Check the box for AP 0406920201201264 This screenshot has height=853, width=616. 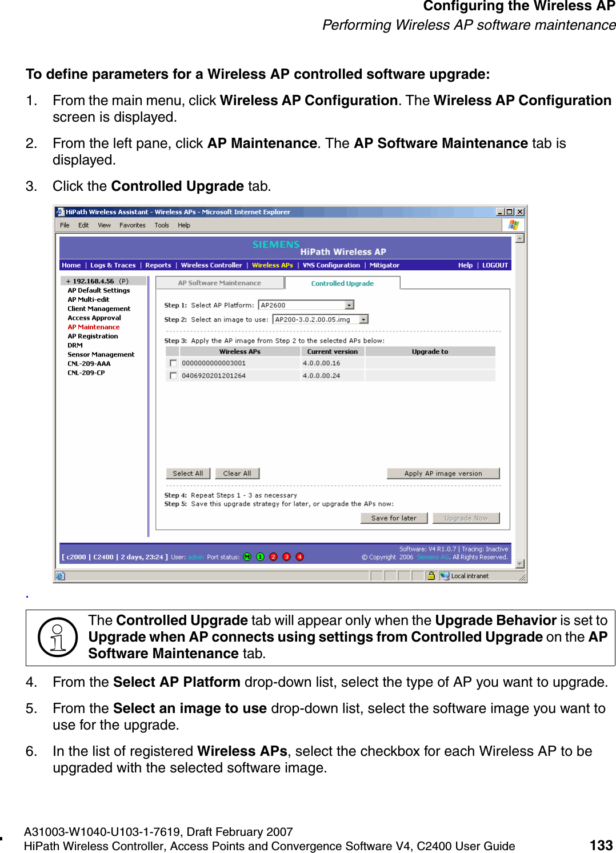coord(173,375)
